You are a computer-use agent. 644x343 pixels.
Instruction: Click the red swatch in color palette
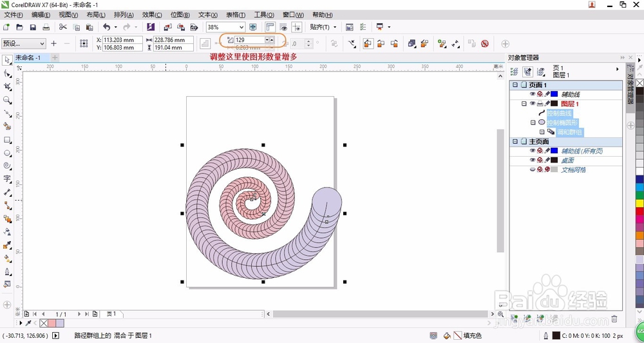tap(639, 211)
